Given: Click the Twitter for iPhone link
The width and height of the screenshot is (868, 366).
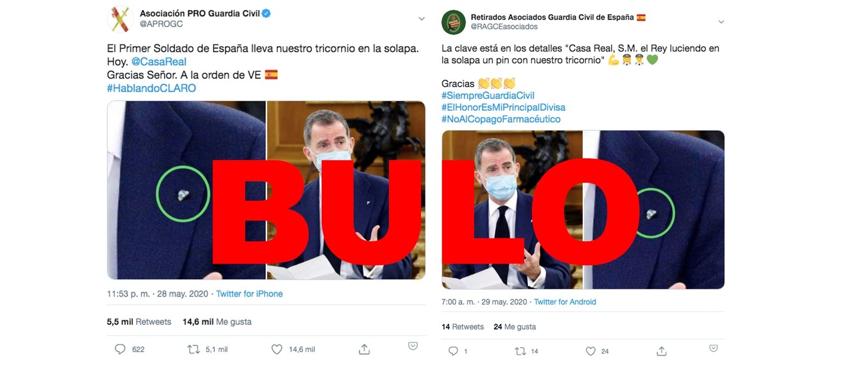Looking at the screenshot, I should pyautogui.click(x=249, y=294).
